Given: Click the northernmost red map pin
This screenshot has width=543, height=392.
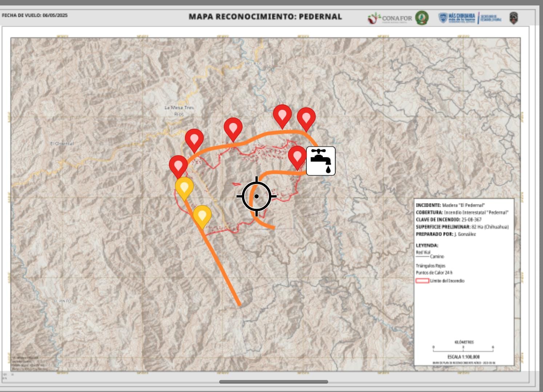Looking at the screenshot, I should [282, 115].
